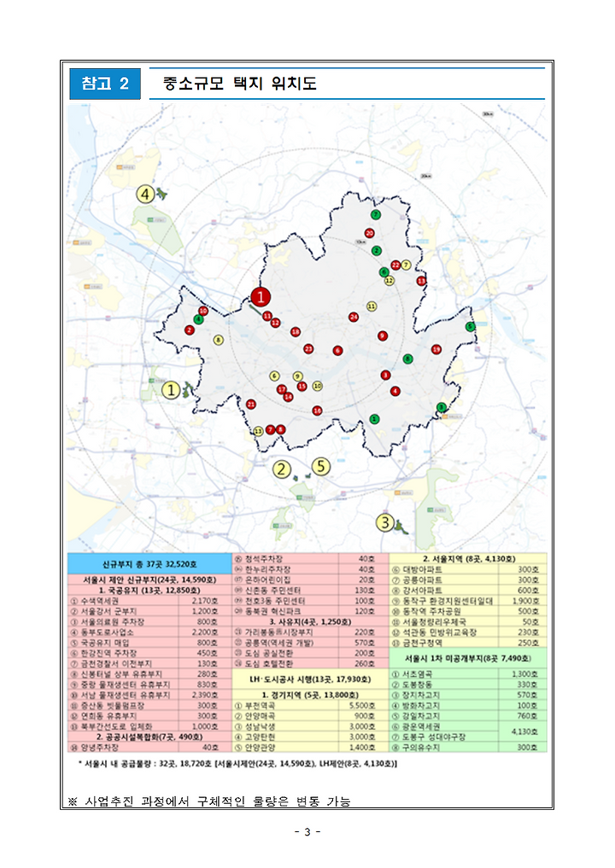Select the small yellow marker numbered 13
Viewport: 615px width, 868px height.
(258, 431)
